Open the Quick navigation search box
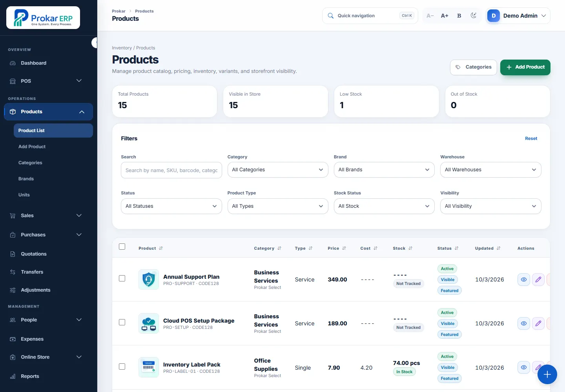 coord(370,16)
